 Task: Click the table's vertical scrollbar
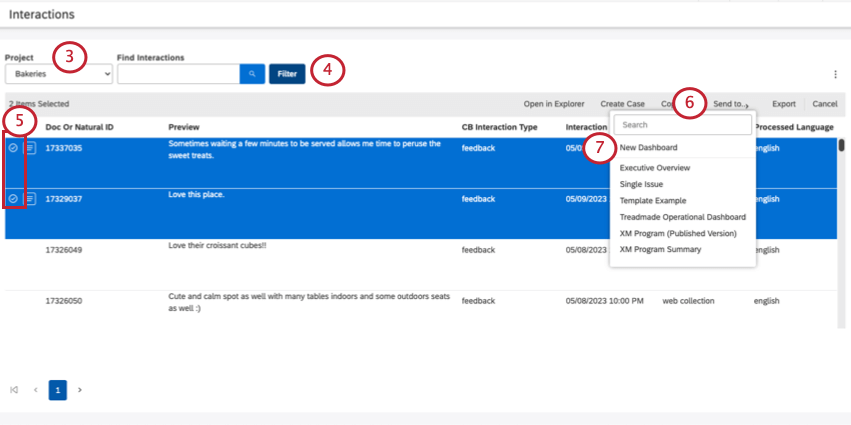coord(841,146)
